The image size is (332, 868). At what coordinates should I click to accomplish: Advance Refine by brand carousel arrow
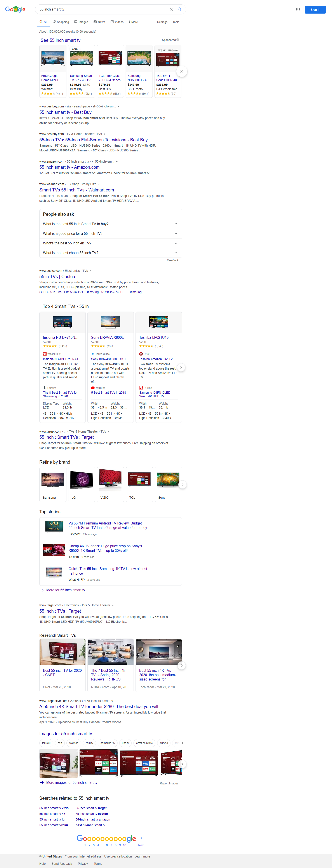(183, 484)
